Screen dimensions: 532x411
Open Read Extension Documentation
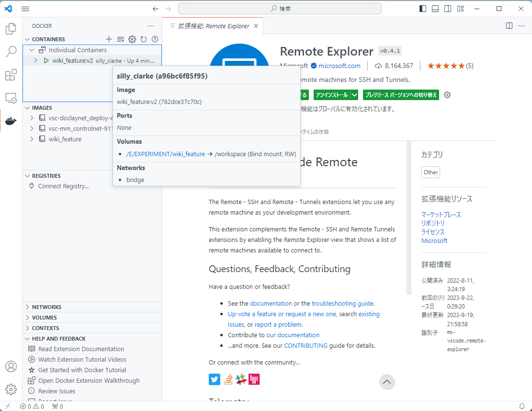81,349
